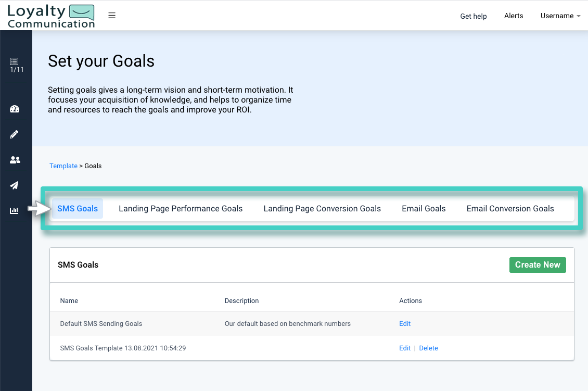
Task: Select the Landing Page Conversion Goals tab
Action: [322, 208]
